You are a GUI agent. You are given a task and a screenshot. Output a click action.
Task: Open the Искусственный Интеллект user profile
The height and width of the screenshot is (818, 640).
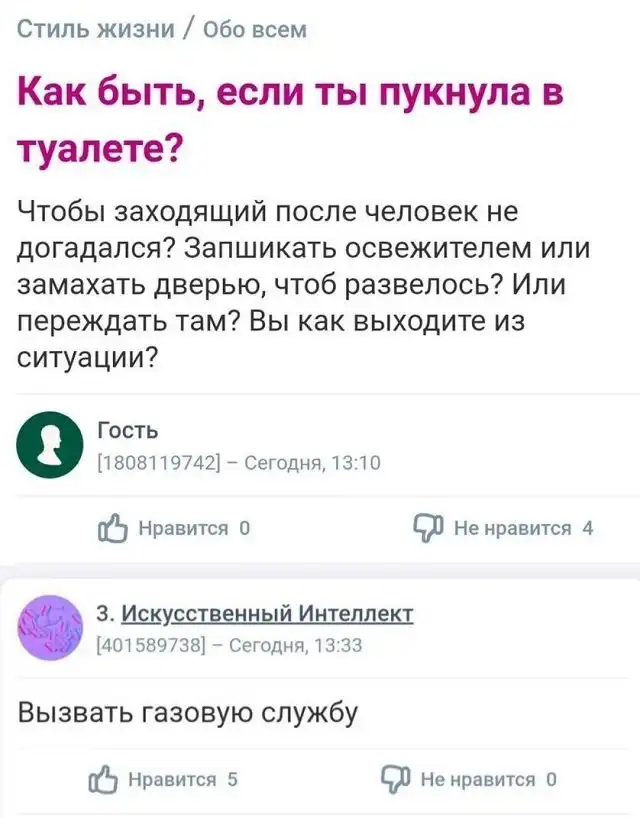pyautogui.click(x=266, y=613)
